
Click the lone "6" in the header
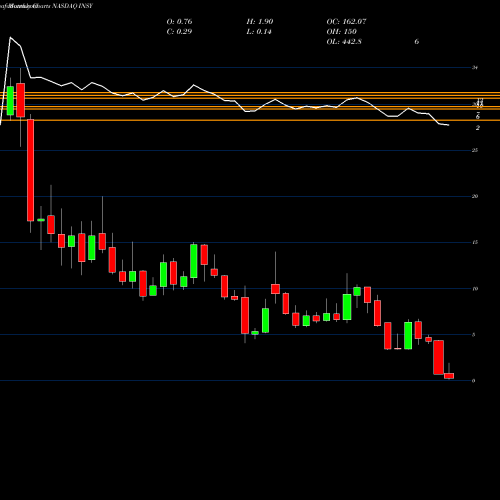coord(417,42)
